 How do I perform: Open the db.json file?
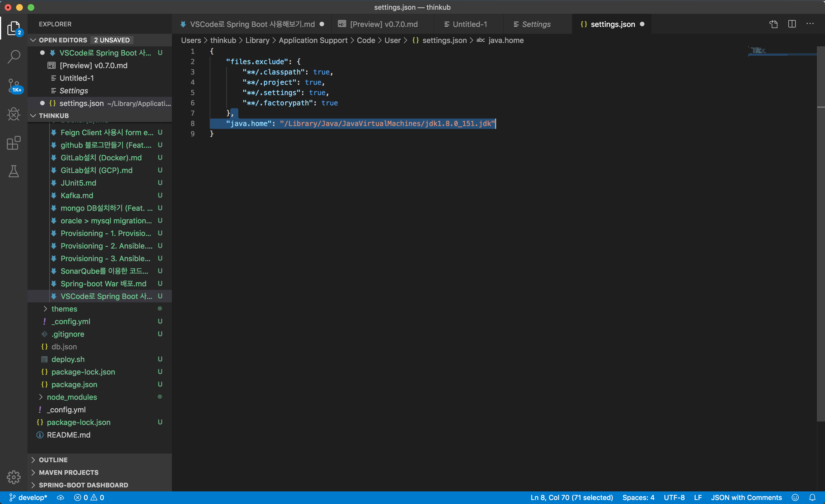coord(100,346)
